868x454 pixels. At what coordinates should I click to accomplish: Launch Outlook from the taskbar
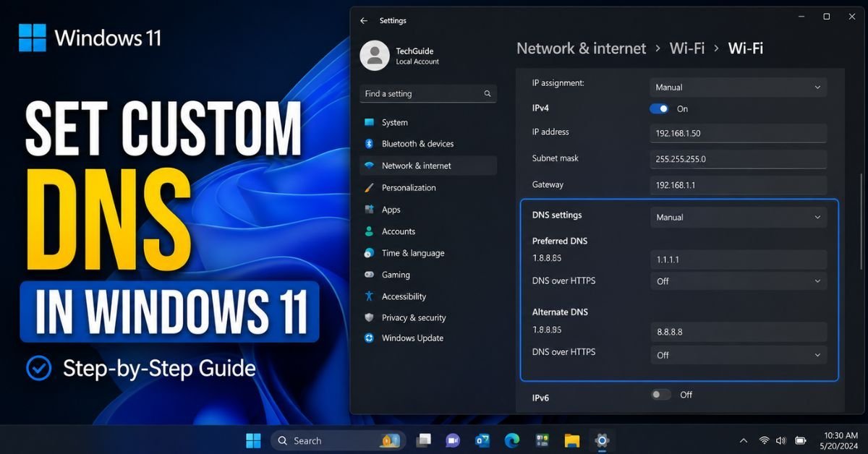pos(482,440)
